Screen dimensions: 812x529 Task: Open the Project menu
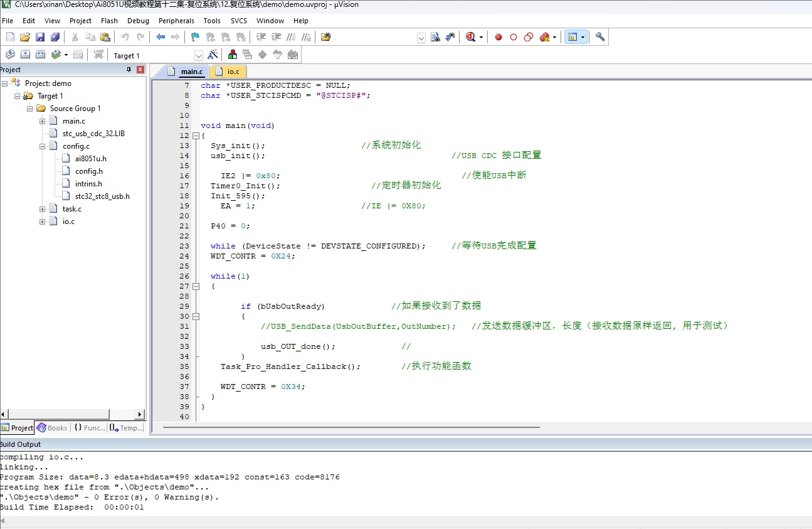(x=80, y=21)
